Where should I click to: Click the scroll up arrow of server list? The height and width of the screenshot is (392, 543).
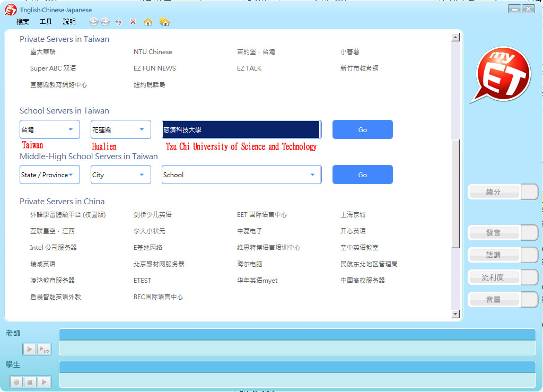coord(456,38)
